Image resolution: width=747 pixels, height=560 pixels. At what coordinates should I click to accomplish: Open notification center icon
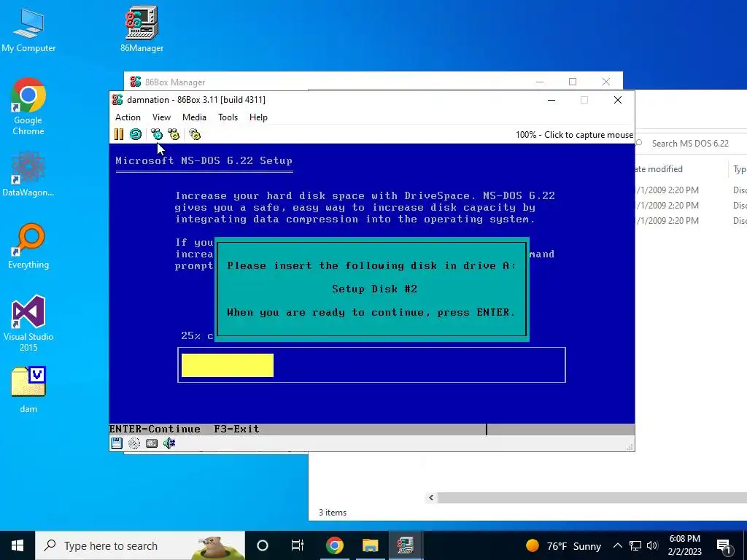724,545
